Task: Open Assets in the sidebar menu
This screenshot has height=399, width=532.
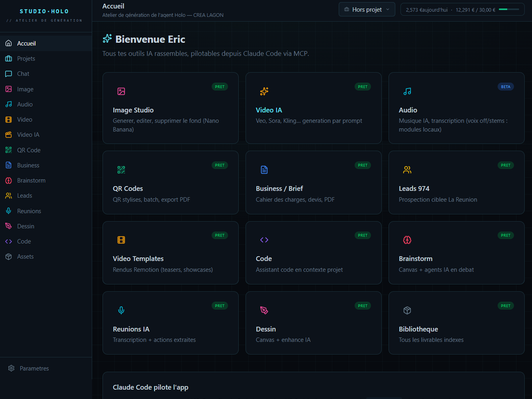Action: [46, 256]
